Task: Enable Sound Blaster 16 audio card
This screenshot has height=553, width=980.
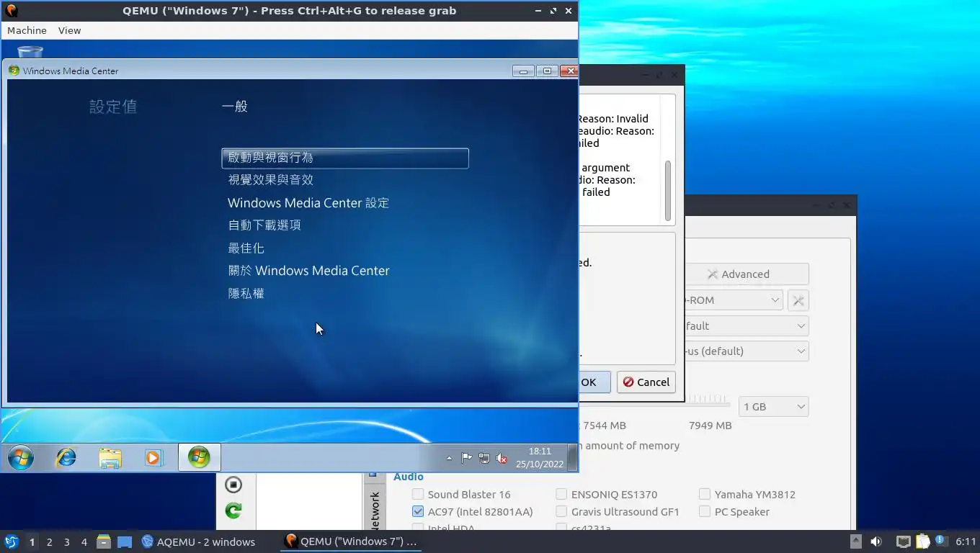Action: point(418,494)
